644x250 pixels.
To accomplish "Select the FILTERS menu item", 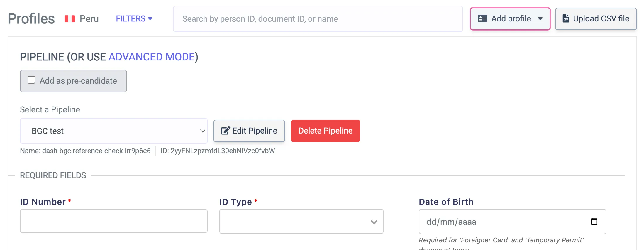I will click(134, 18).
